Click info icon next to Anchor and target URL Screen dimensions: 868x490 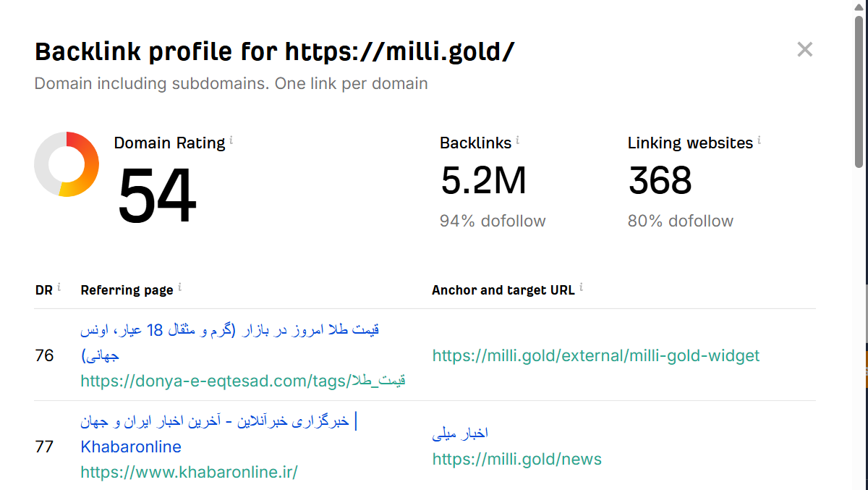click(581, 287)
